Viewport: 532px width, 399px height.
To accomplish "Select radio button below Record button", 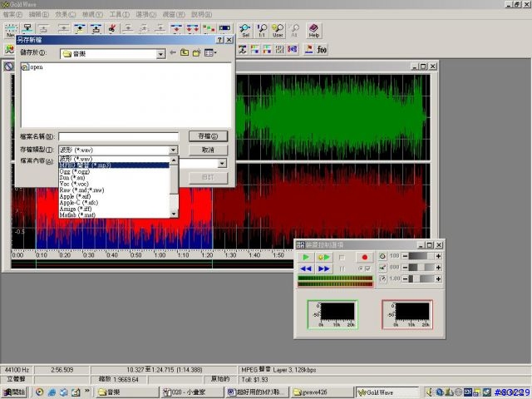I will [360, 268].
